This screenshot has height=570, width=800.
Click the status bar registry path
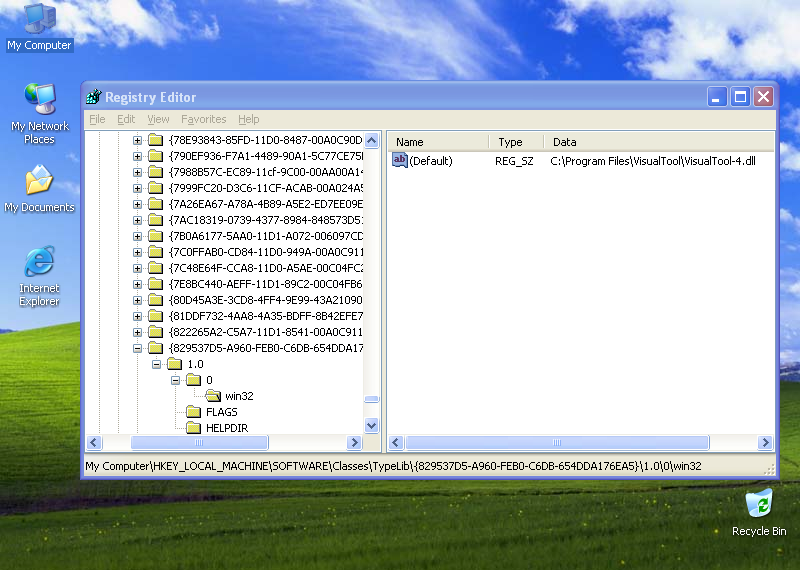(x=393, y=466)
